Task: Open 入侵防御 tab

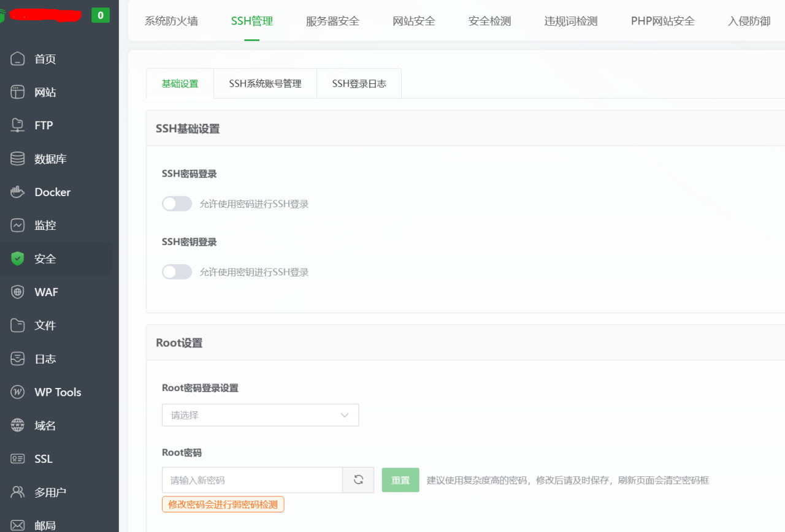Action: coord(749,21)
